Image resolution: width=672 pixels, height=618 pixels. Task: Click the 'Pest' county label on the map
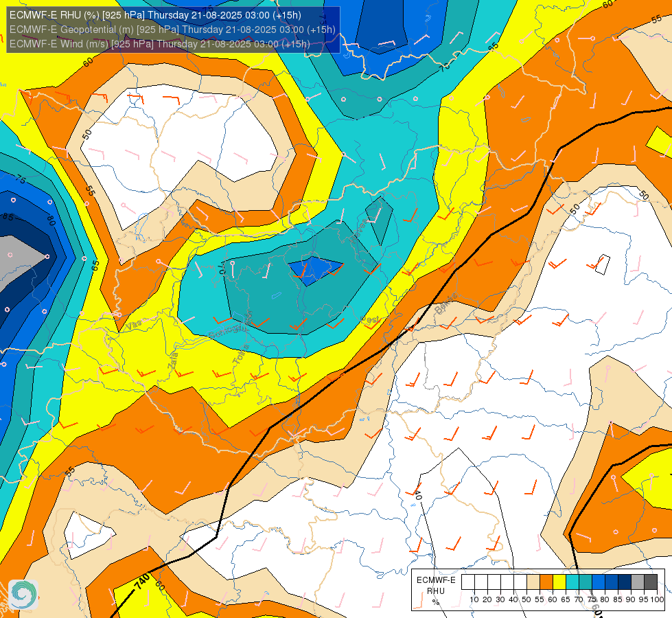click(370, 320)
